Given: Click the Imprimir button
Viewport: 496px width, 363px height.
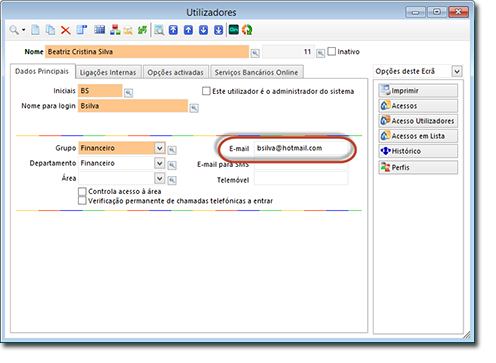Looking at the screenshot, I should tap(418, 91).
